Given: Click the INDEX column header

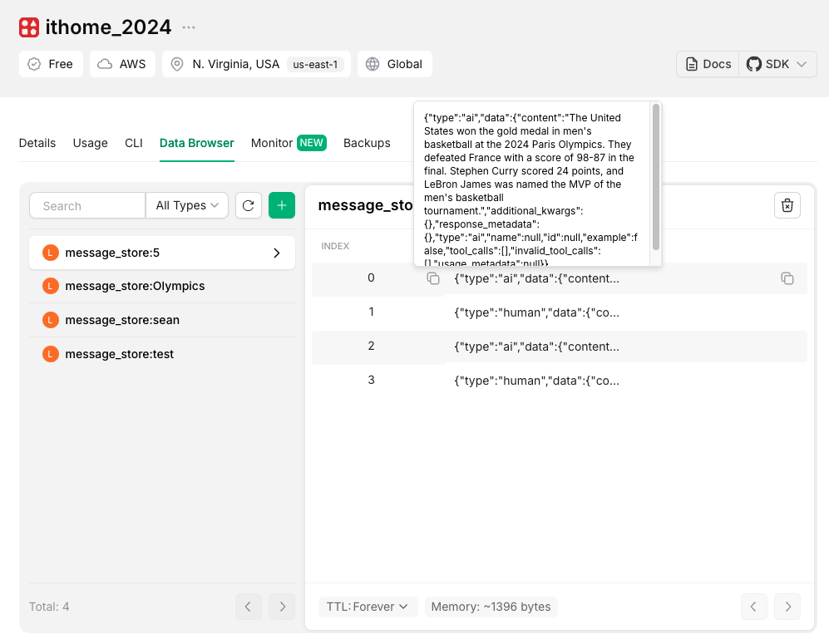Looking at the screenshot, I should [335, 246].
